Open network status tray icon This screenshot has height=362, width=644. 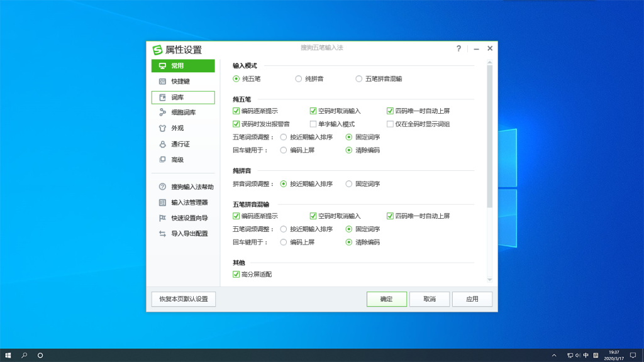tap(570, 356)
